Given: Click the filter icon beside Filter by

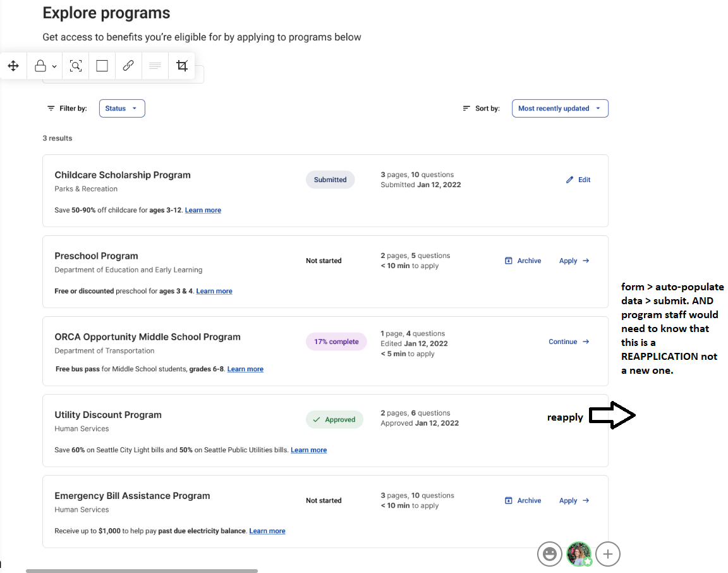Looking at the screenshot, I should (51, 108).
